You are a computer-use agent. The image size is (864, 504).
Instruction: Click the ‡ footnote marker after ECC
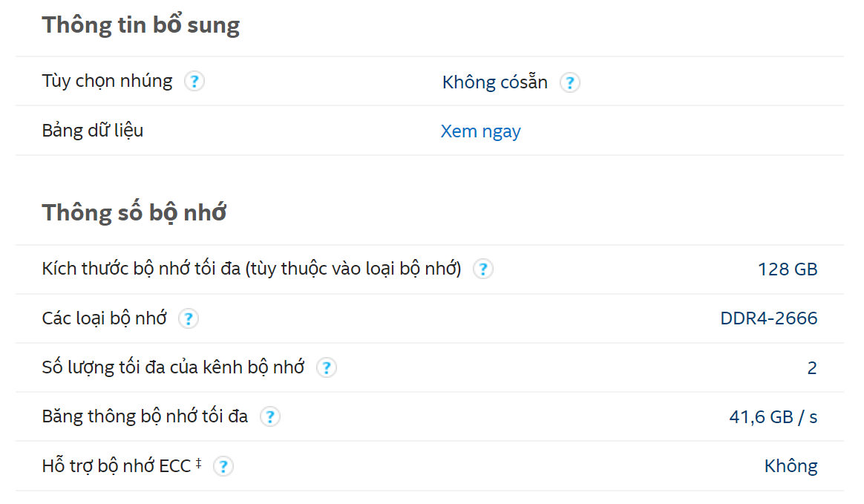pos(198,462)
